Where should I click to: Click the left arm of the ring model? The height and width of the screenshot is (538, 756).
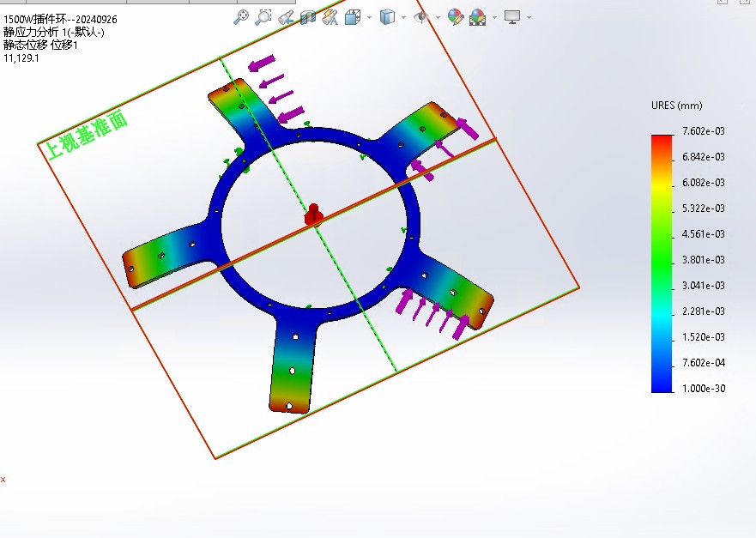166,255
